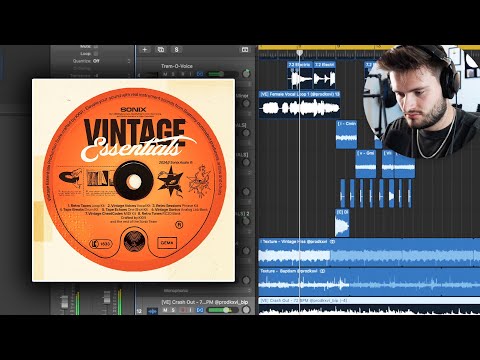Adjust Tram-O-Voice volume slider
Image resolution: width=480 pixels, height=360 pixels.
pos(223,74)
